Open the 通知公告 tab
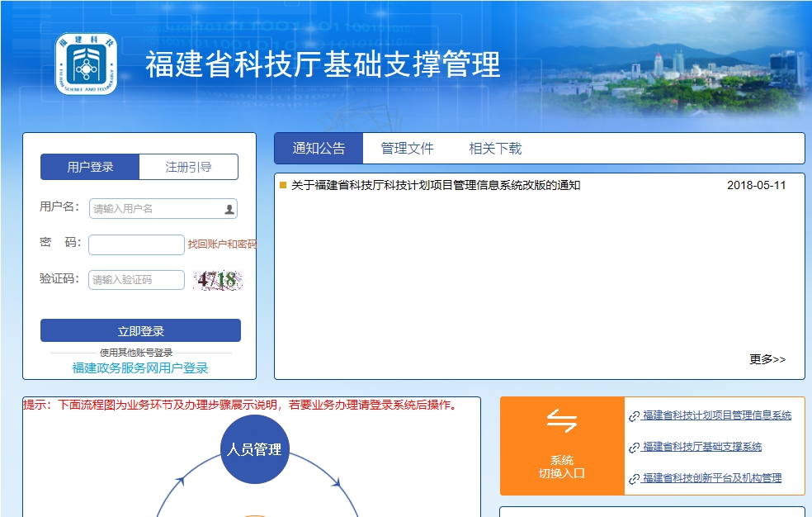The height and width of the screenshot is (517, 812). point(319,149)
